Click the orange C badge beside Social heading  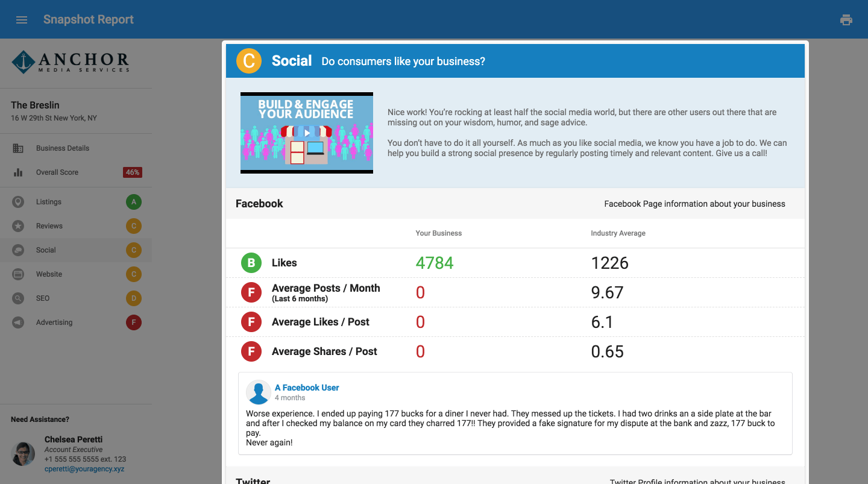tap(249, 60)
